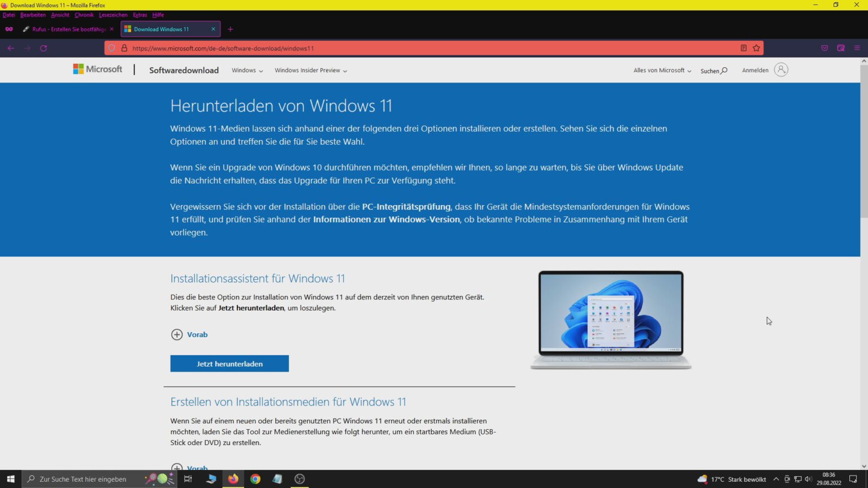This screenshot has height=488, width=868.
Task: Close the Download Windows 11 tab
Action: point(213,29)
